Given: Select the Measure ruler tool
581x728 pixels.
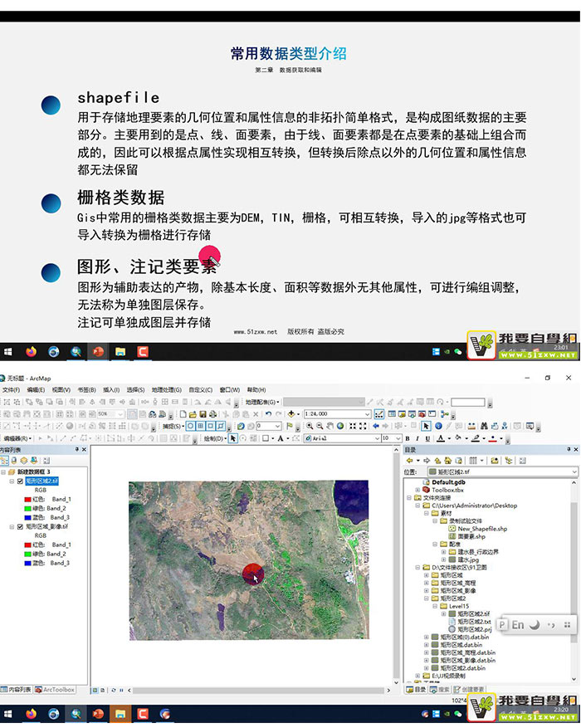Looking at the screenshot, I should [471, 426].
